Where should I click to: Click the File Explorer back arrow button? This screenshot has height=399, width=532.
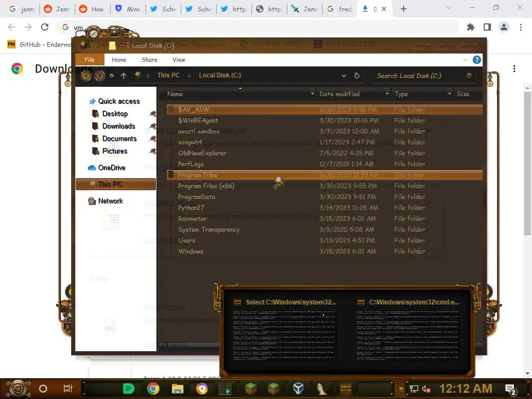point(86,75)
